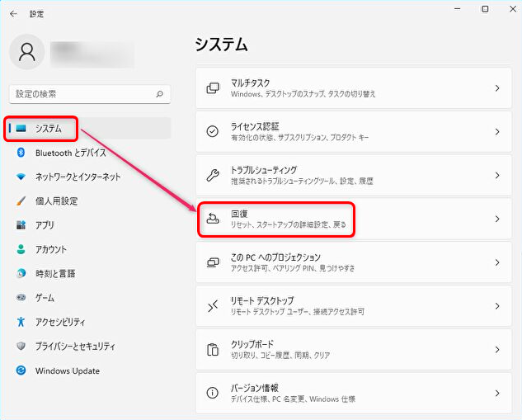
Task: Open Bluetooth とデバイス in the sidebar
Action: click(71, 153)
